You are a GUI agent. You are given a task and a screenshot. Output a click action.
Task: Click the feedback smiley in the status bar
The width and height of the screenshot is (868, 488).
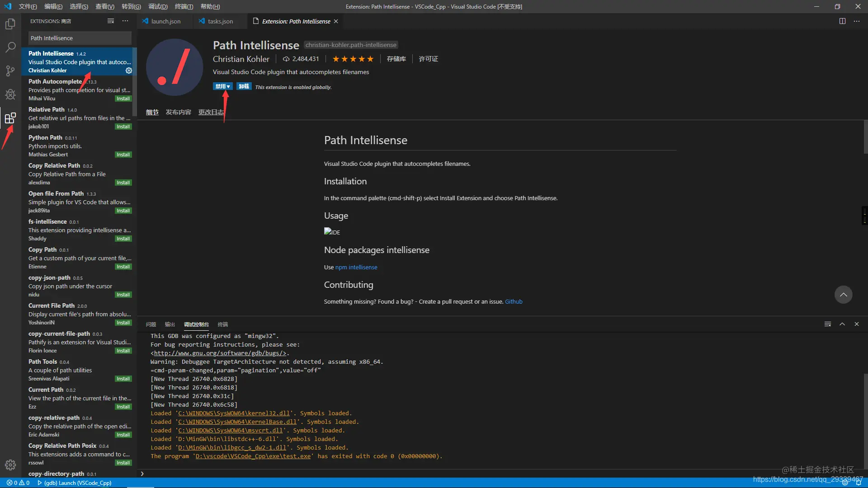pyautogui.click(x=845, y=483)
